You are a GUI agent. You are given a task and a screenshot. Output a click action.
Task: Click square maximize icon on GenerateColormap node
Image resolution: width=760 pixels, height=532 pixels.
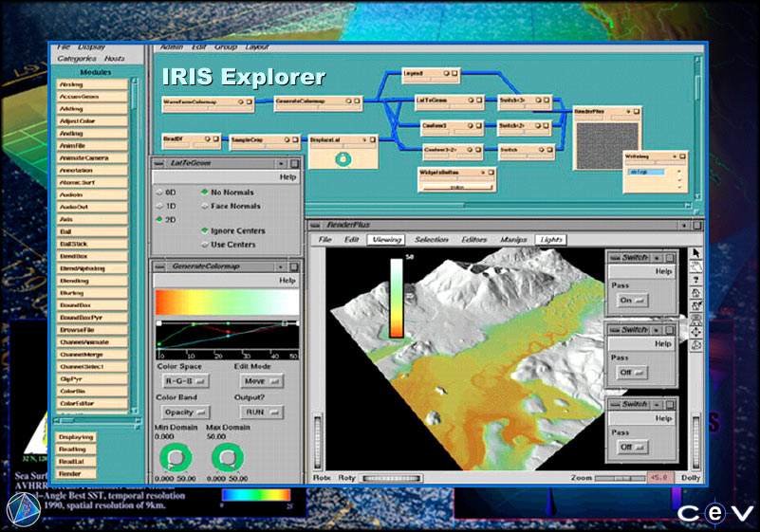click(357, 101)
